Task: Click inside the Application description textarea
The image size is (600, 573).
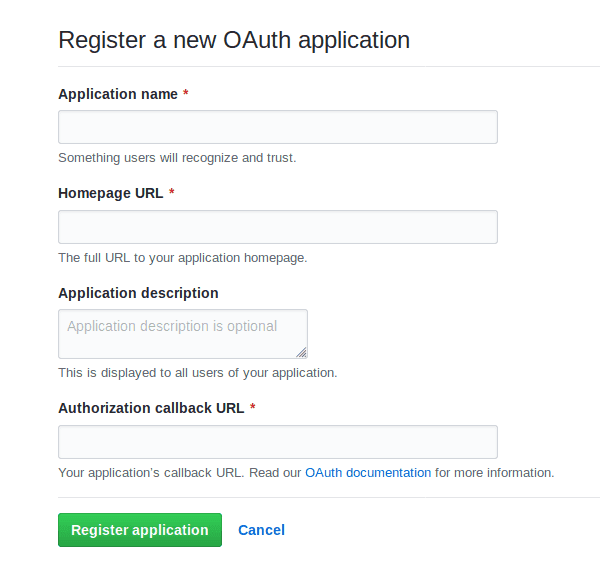Action: point(182,334)
